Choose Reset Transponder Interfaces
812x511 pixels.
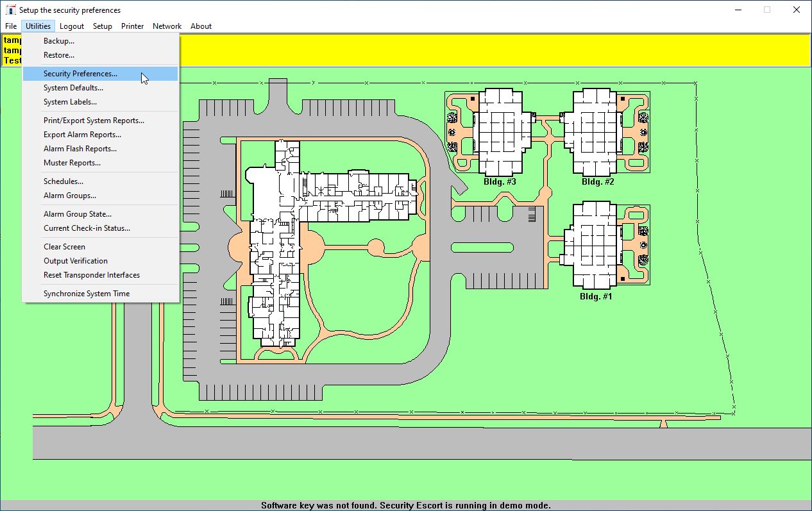pos(101,275)
